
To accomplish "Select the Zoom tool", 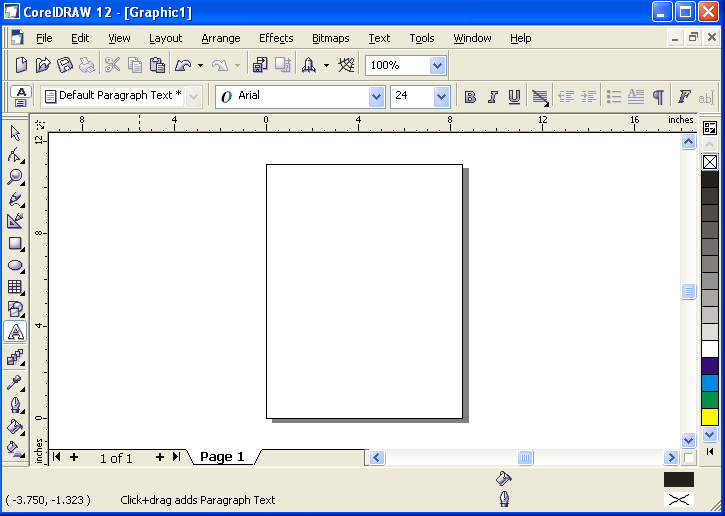I will (x=15, y=177).
